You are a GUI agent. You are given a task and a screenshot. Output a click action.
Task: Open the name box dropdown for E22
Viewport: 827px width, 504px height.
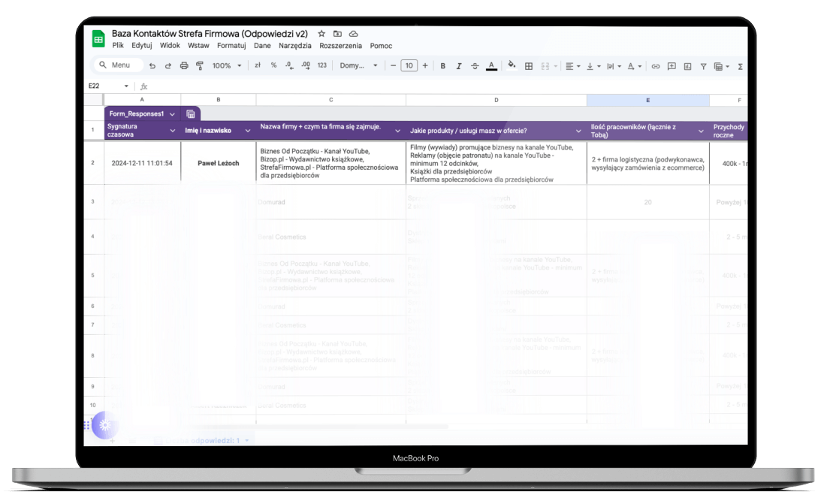(126, 86)
